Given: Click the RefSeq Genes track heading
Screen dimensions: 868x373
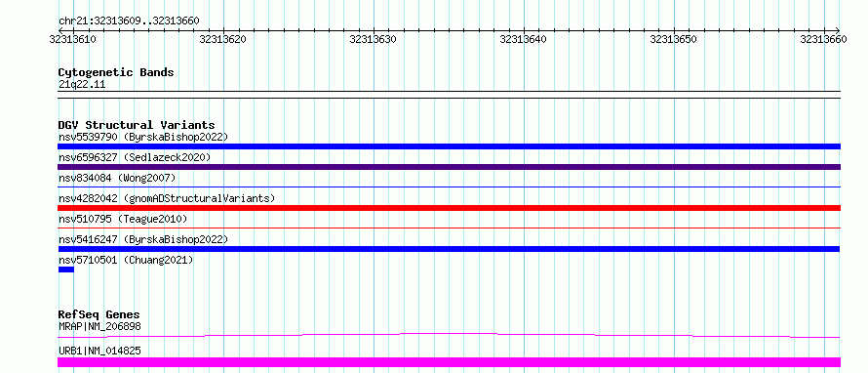Looking at the screenshot, I should [99, 314].
